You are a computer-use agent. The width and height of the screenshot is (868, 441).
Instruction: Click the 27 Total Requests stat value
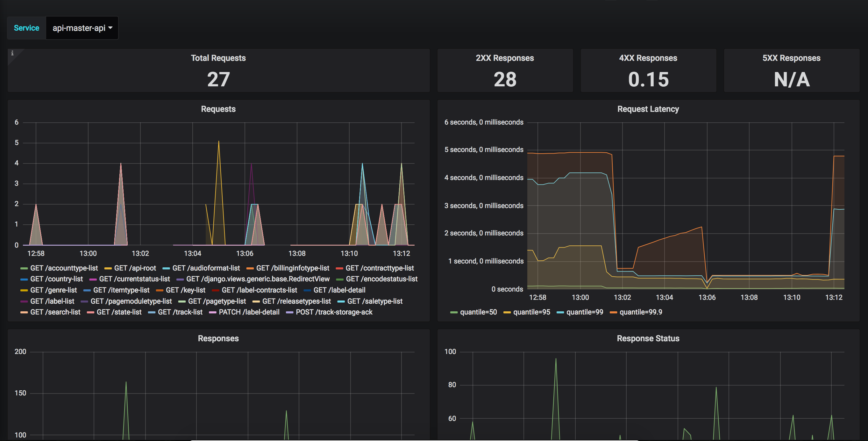tap(218, 80)
